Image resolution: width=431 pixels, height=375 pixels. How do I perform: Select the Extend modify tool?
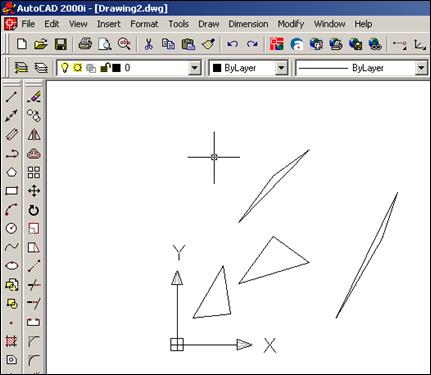(x=34, y=304)
